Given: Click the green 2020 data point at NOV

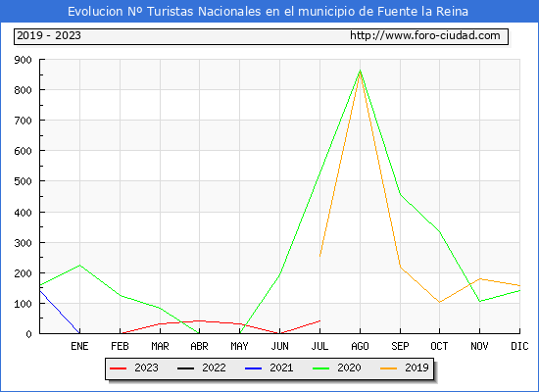Looking at the screenshot, I should (479, 301).
